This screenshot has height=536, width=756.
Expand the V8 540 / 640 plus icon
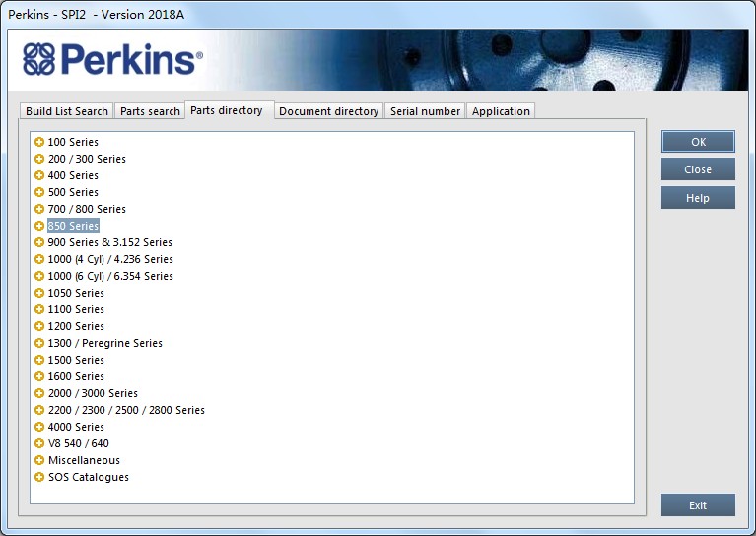pos(39,443)
